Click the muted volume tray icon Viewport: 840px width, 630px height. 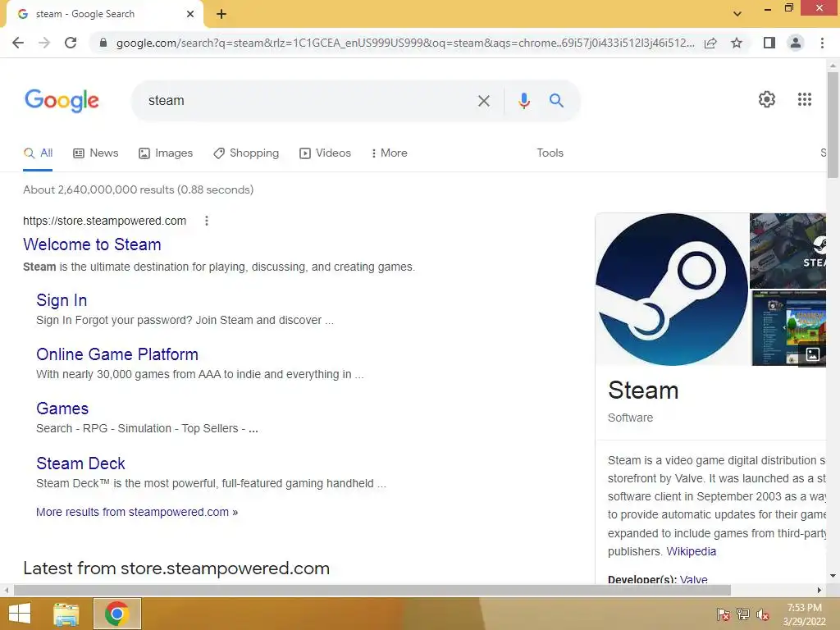(x=763, y=614)
